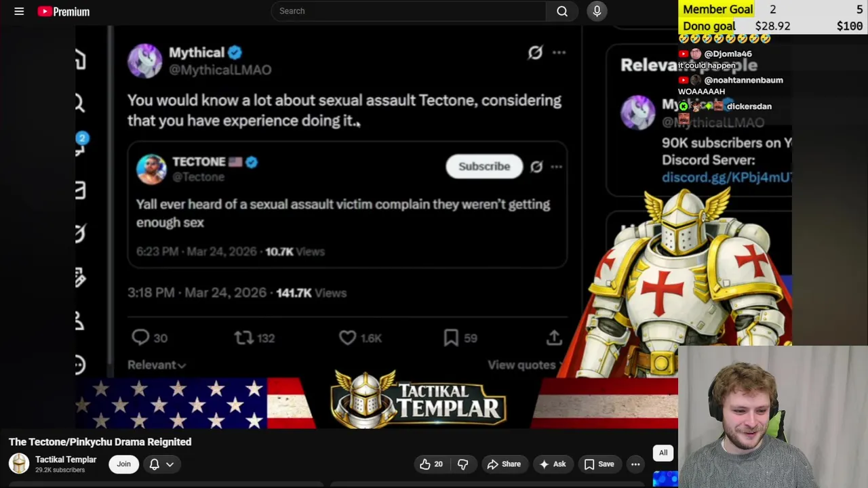Click the Member Goal label
Viewport: 868px width, 488px height.
coord(717,9)
